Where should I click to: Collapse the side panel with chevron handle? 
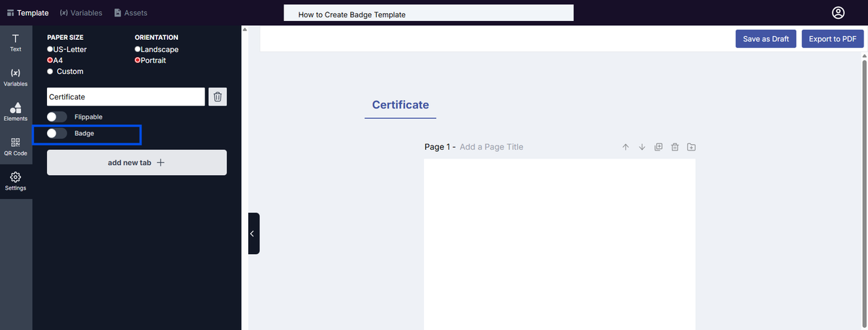click(253, 233)
